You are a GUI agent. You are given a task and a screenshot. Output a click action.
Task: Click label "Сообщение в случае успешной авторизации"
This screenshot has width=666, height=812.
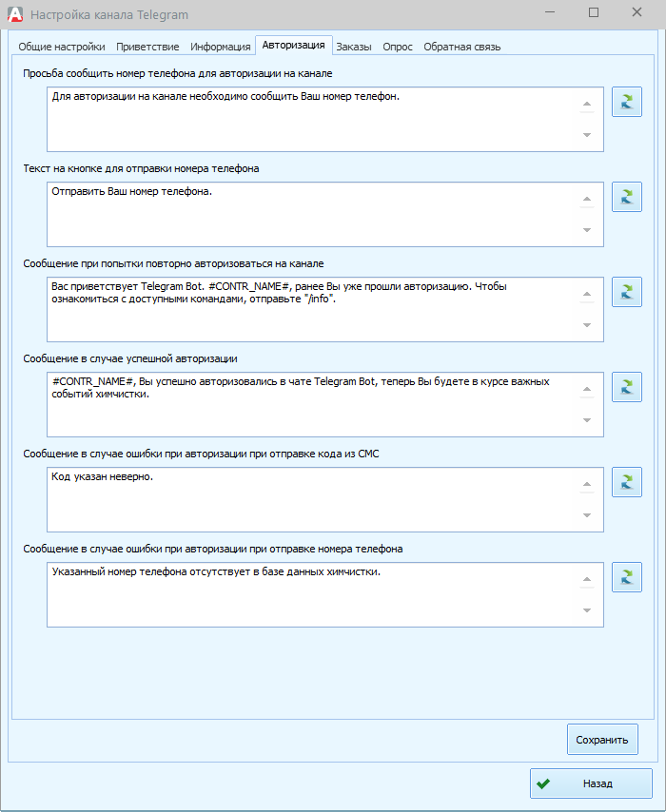130,358
